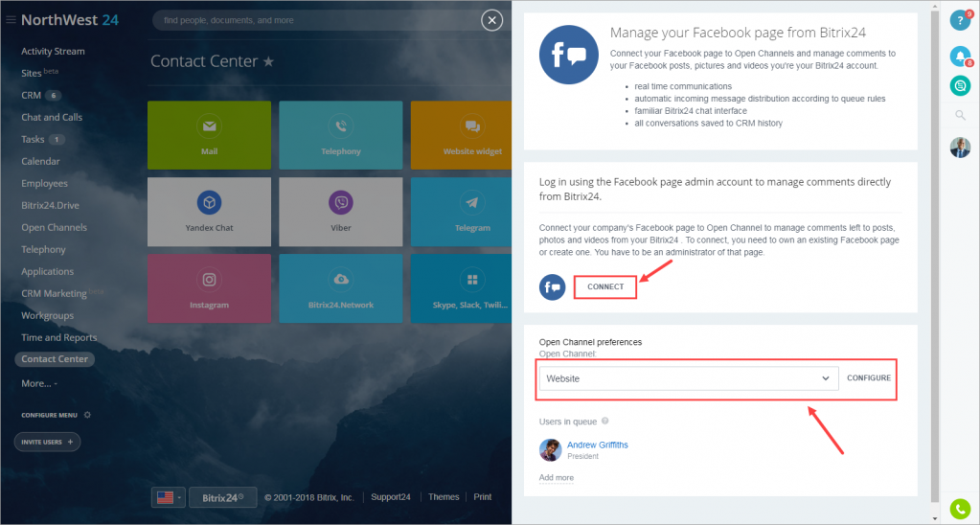Open the Open Channel Website dropdown
Screen dimensions: 980x525
pyautogui.click(x=689, y=378)
